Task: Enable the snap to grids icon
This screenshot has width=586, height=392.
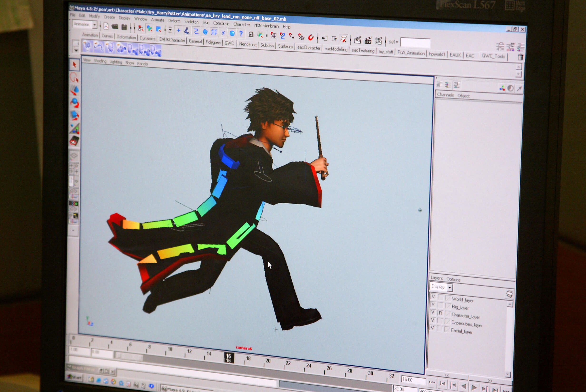Action: pyautogui.click(x=274, y=35)
